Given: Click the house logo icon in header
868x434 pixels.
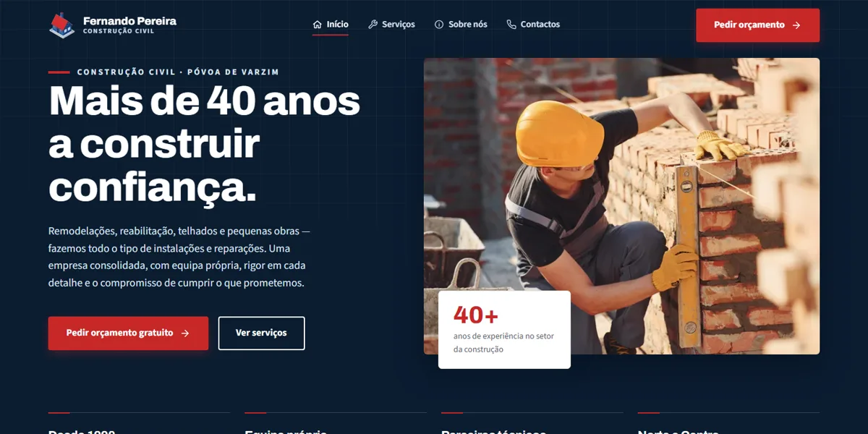Looking at the screenshot, I should (x=61, y=25).
